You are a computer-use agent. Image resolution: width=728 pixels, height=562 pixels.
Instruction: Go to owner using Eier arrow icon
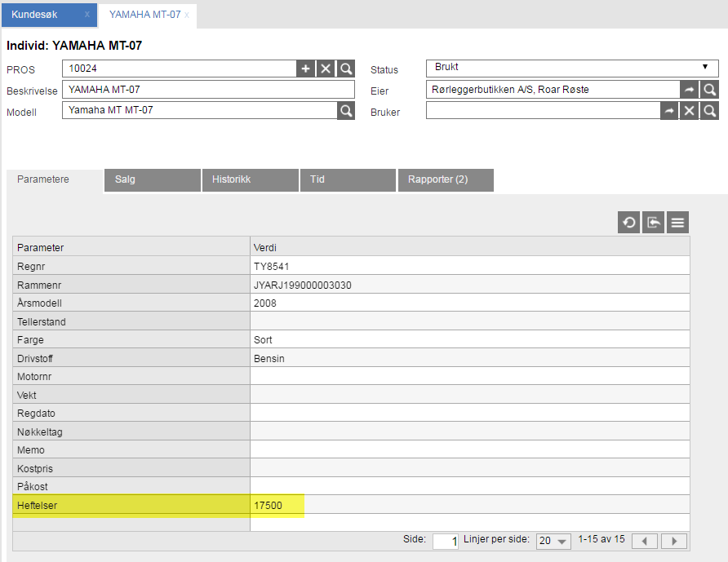click(x=690, y=90)
